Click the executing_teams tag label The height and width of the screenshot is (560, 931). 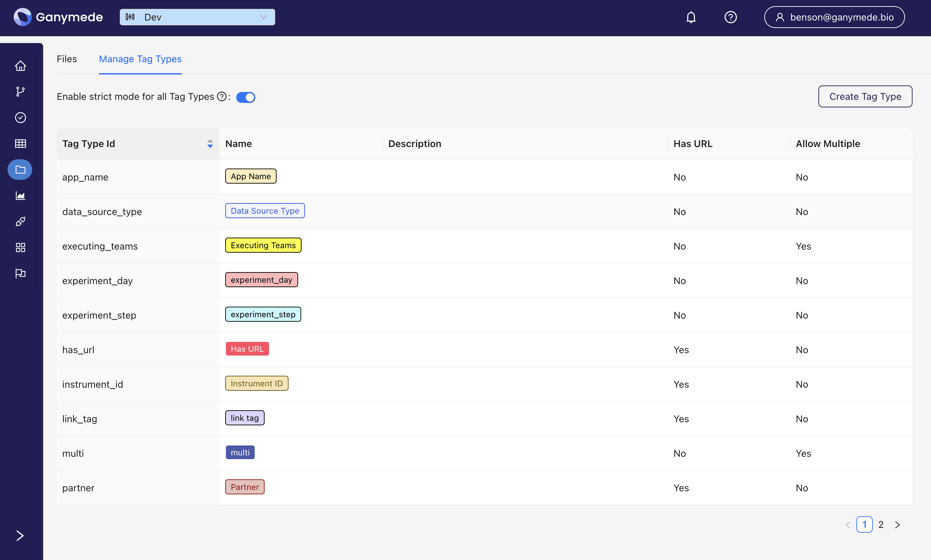[263, 245]
